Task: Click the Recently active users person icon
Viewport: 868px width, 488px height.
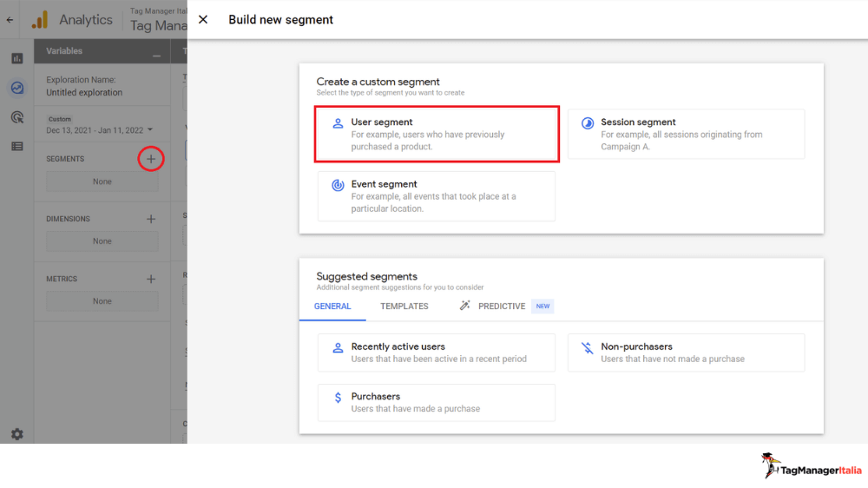Action: point(338,348)
